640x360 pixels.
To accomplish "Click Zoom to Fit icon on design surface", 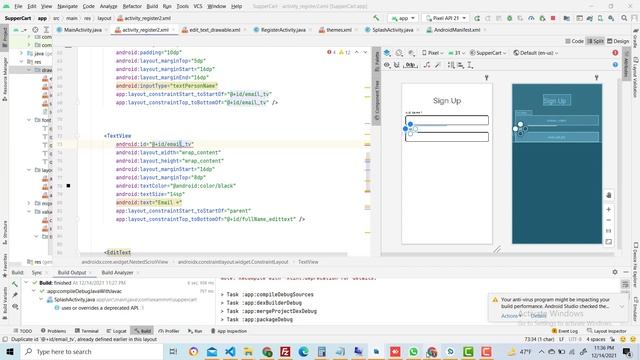I will coord(609,242).
